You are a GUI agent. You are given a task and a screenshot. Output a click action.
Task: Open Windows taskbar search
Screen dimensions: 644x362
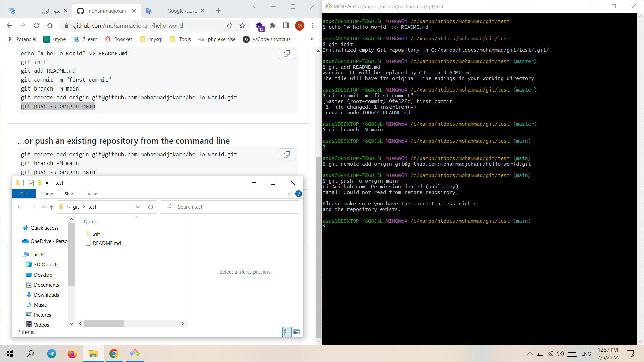(30, 354)
